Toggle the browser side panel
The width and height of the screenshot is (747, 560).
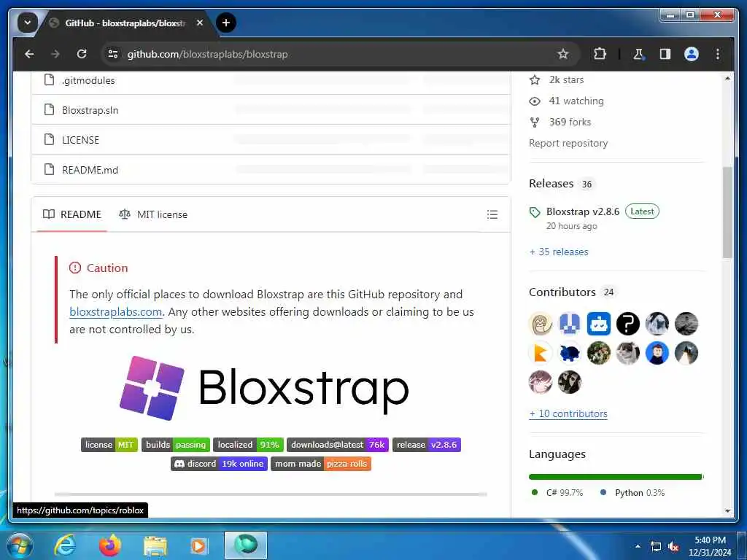[665, 54]
